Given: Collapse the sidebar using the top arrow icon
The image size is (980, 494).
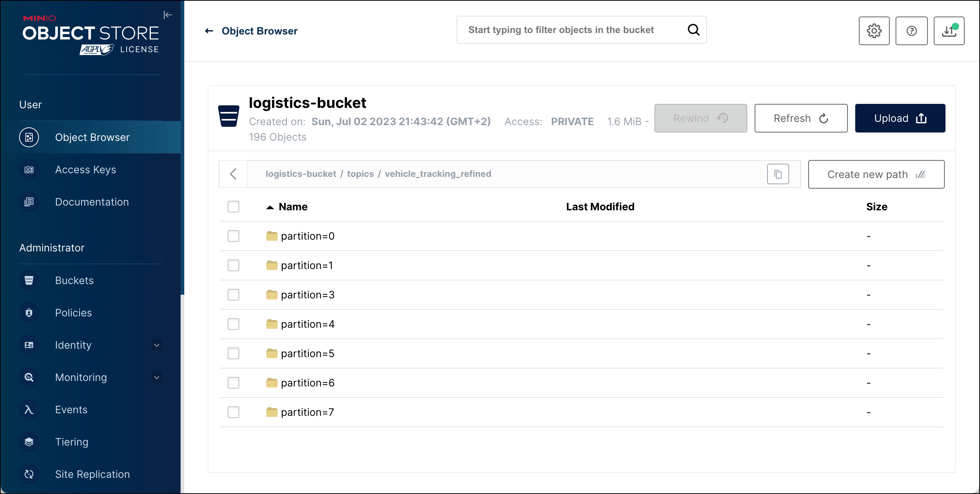Looking at the screenshot, I should point(168,15).
